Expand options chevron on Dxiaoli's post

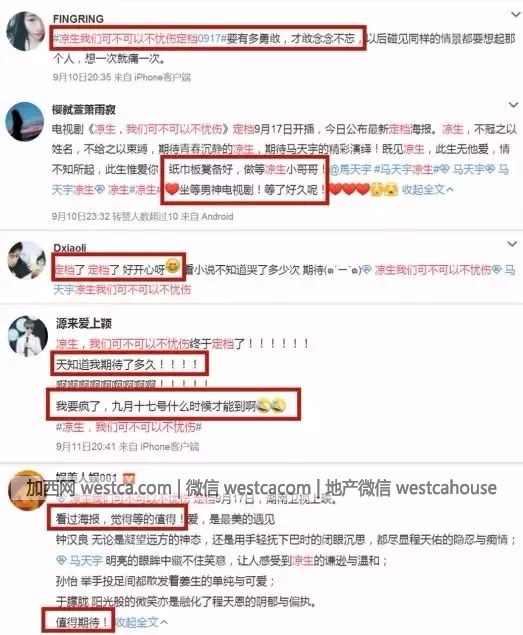[x=512, y=244]
